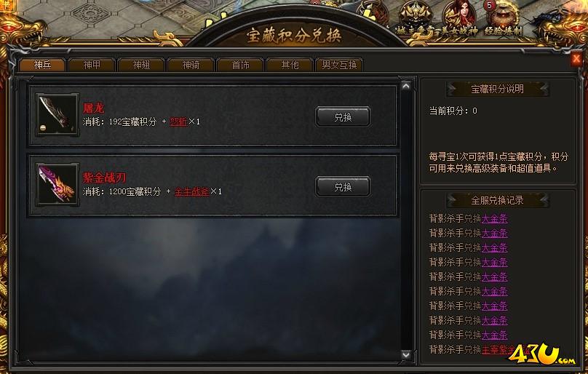Open the 城主争霸 event icon
This screenshot has width=588, height=374.
[415, 18]
